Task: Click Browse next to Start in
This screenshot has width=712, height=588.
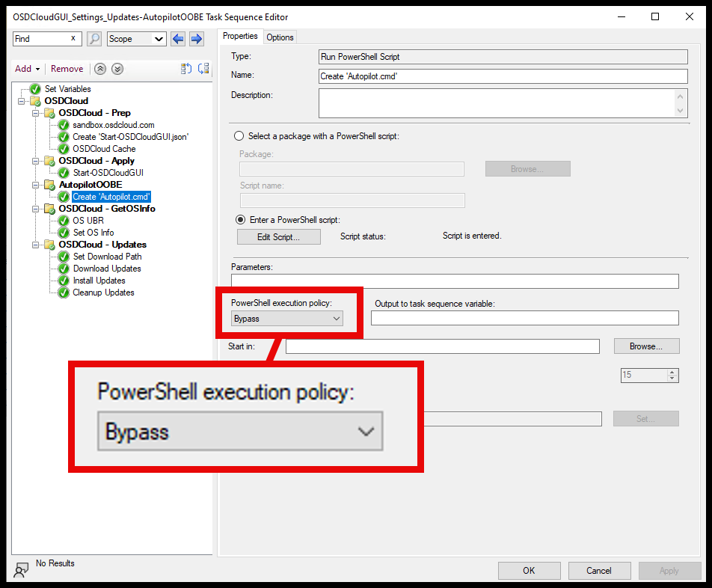Action: 645,346
